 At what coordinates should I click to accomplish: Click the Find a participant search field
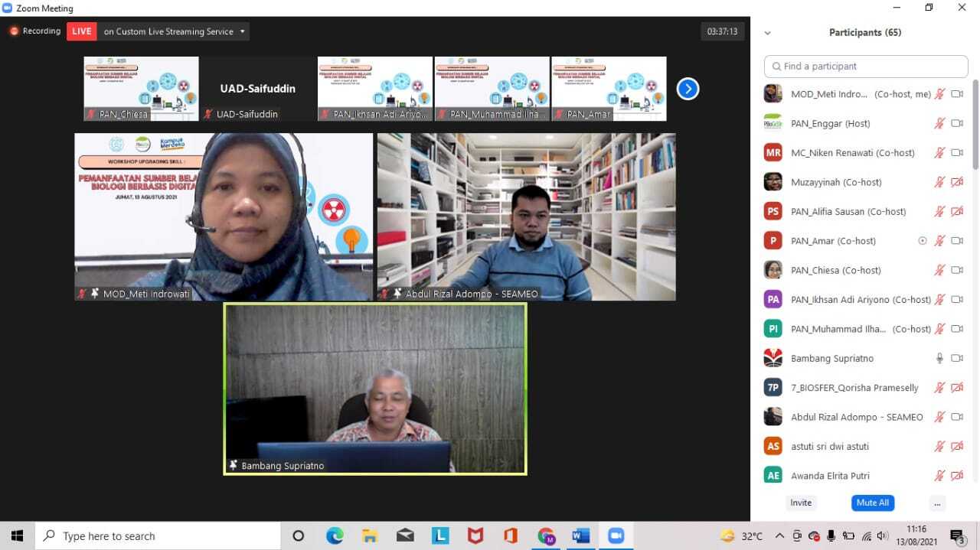[x=866, y=67]
